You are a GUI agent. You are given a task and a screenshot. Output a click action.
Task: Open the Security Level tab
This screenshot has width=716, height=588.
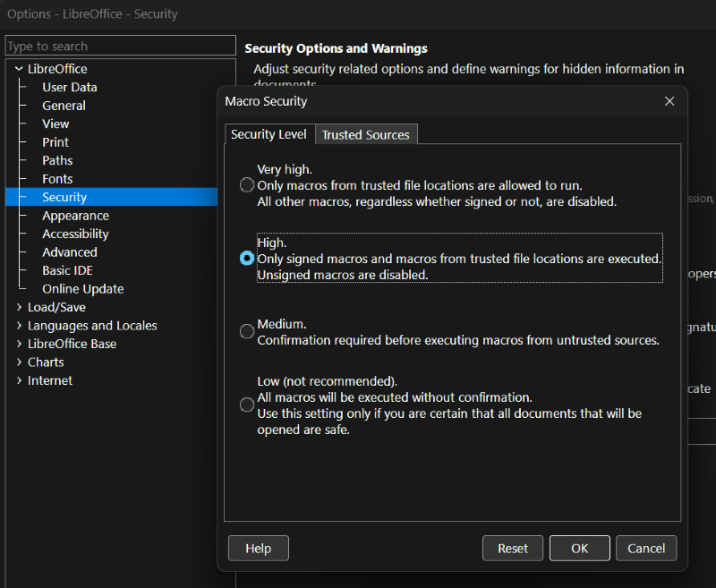268,134
